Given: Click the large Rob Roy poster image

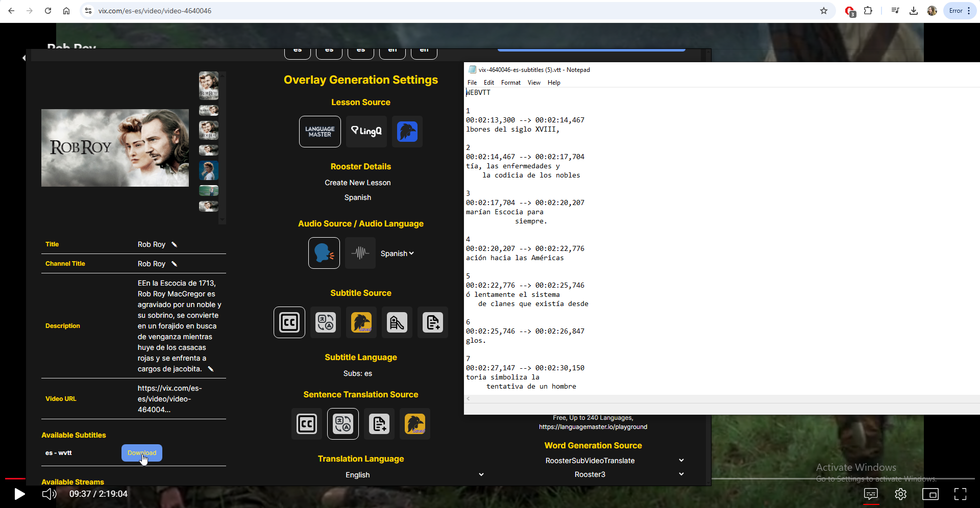Looking at the screenshot, I should 115,148.
